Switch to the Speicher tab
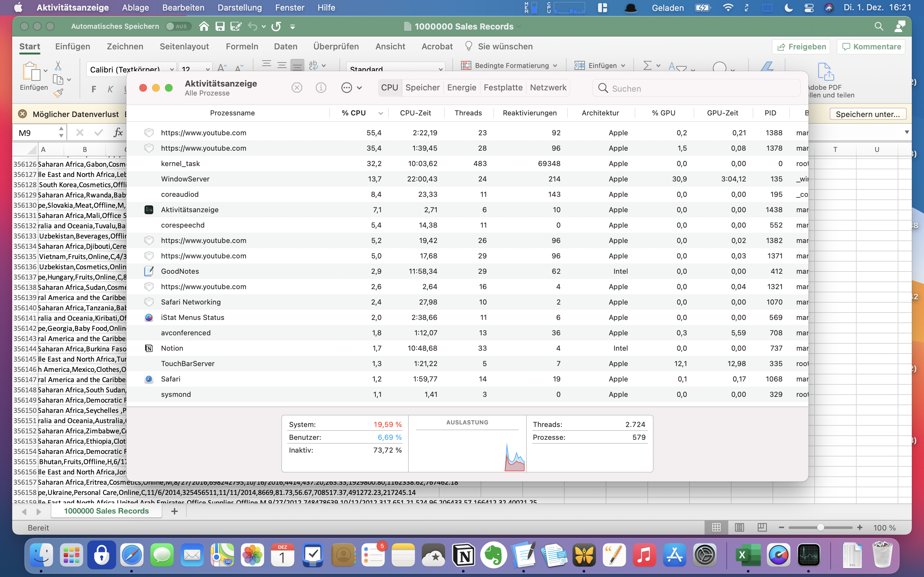Image resolution: width=924 pixels, height=577 pixels. click(x=422, y=88)
